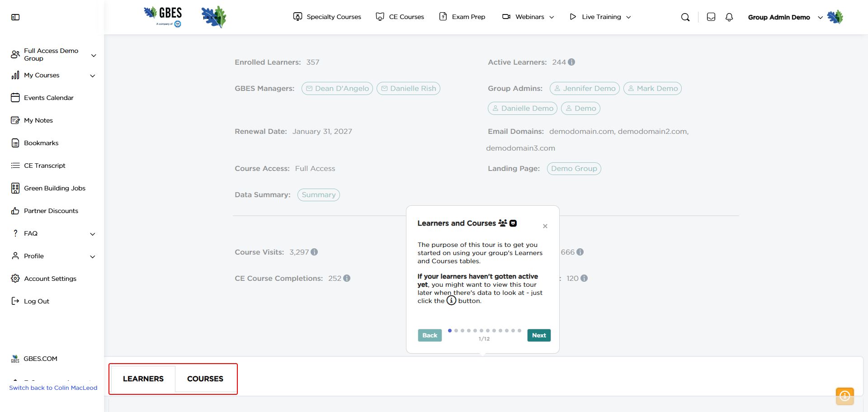The width and height of the screenshot is (868, 412).
Task: Jump to first tour step dot
Action: pos(450,331)
